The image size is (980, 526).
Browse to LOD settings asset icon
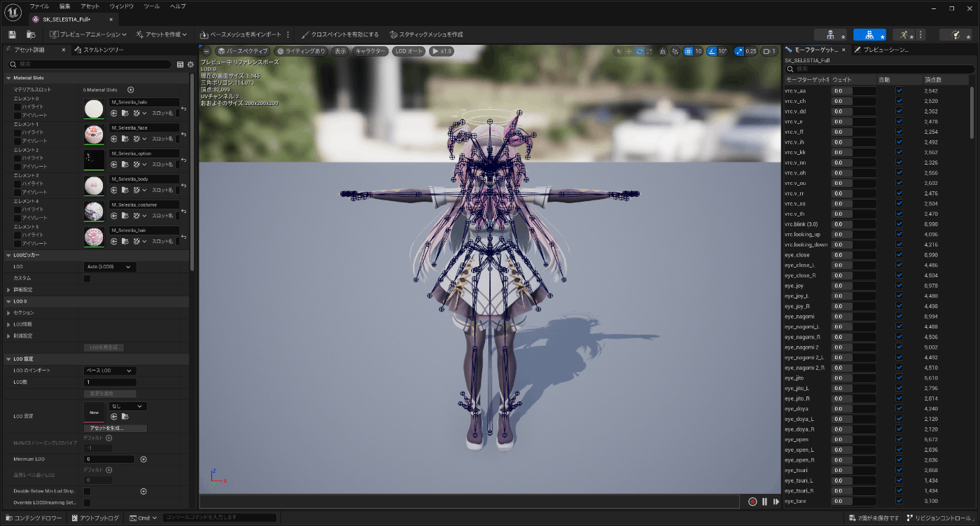click(125, 417)
